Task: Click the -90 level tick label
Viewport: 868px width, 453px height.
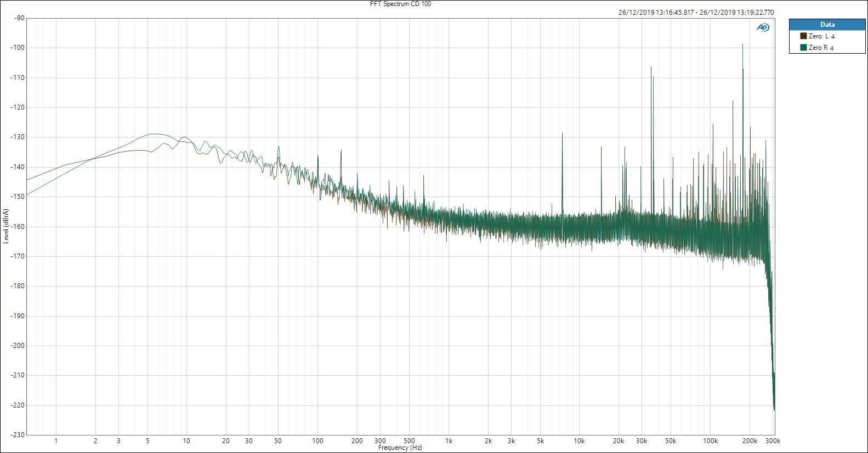Action: pyautogui.click(x=20, y=18)
